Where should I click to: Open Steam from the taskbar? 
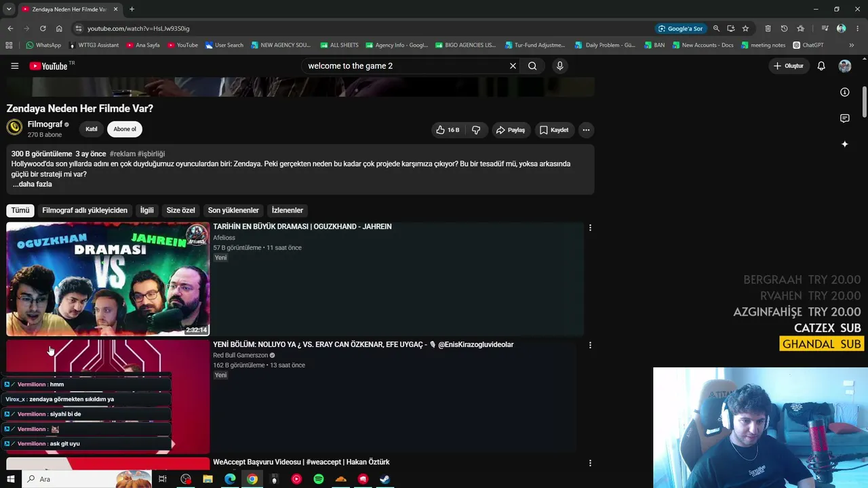pyautogui.click(x=384, y=479)
